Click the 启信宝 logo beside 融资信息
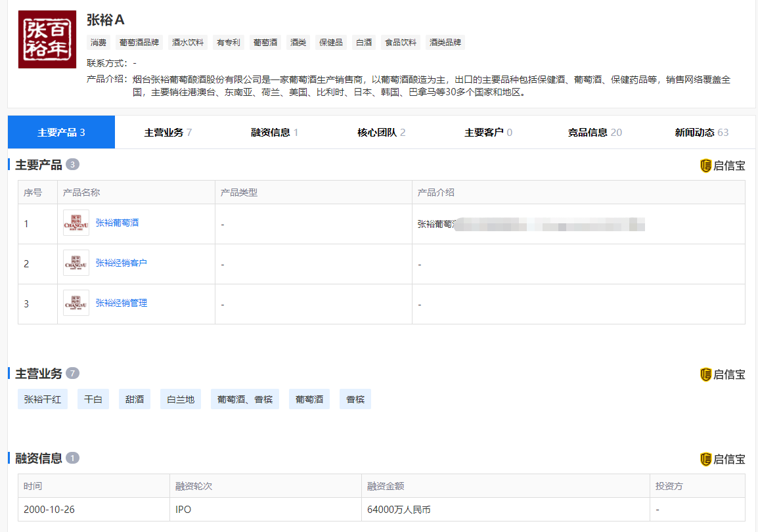 pyautogui.click(x=723, y=459)
